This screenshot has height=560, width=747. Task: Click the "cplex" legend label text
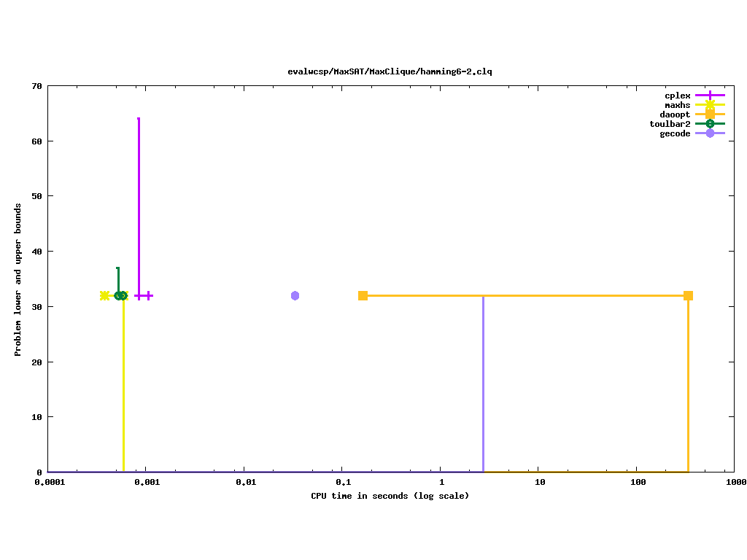[677, 96]
